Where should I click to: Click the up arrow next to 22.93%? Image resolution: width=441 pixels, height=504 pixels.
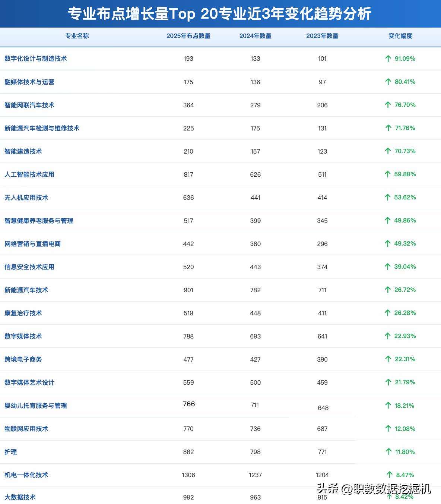click(388, 336)
